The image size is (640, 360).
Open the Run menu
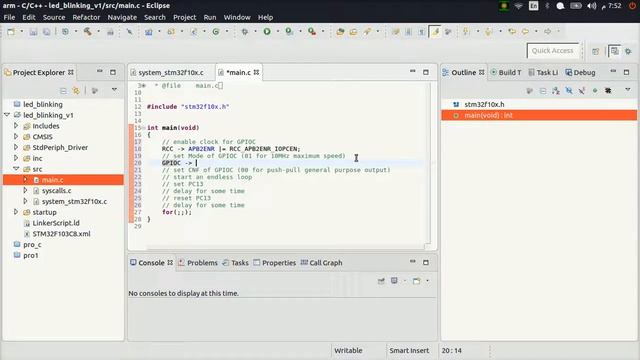coord(210,17)
